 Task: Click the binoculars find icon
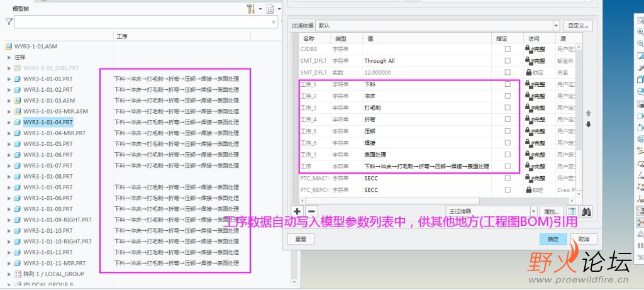coord(587,211)
